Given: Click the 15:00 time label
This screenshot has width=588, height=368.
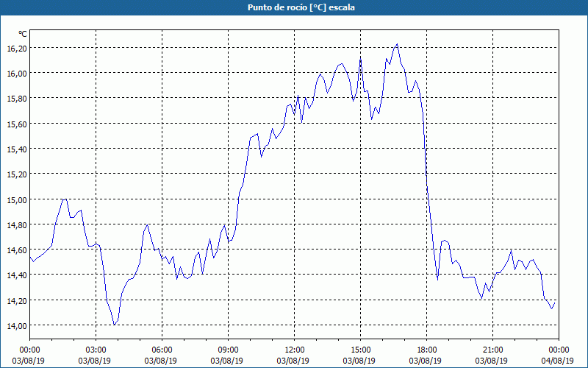Looking at the screenshot, I should click(360, 350).
